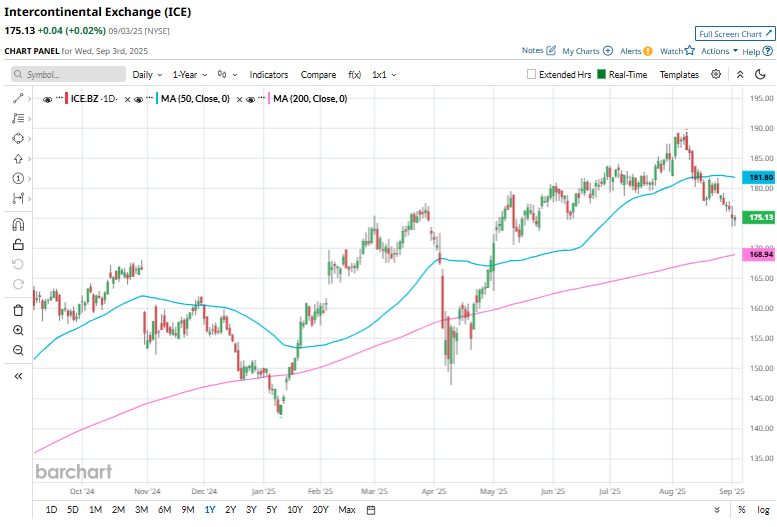Open MA 50 options ellipsis menu
Image resolution: width=777 pixels, height=527 pixels.
pyautogui.click(x=150, y=97)
